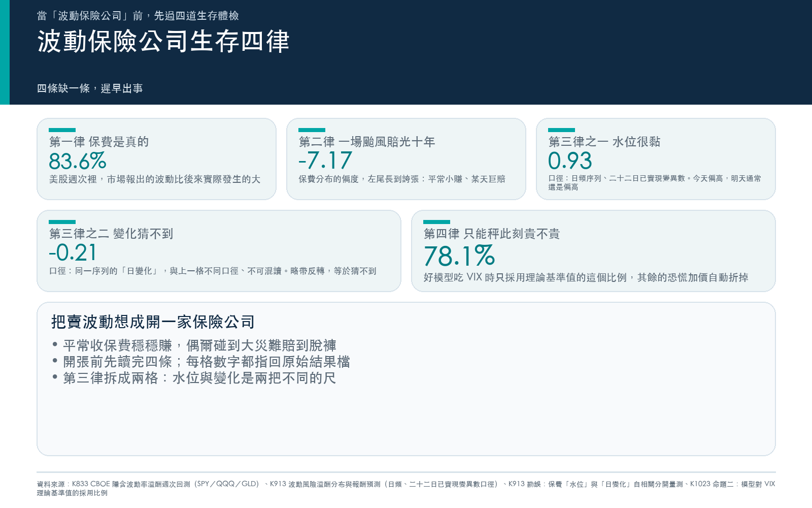This screenshot has height=508, width=812.
Task: Click the main title 波動保險公司生存四律
Action: click(163, 41)
